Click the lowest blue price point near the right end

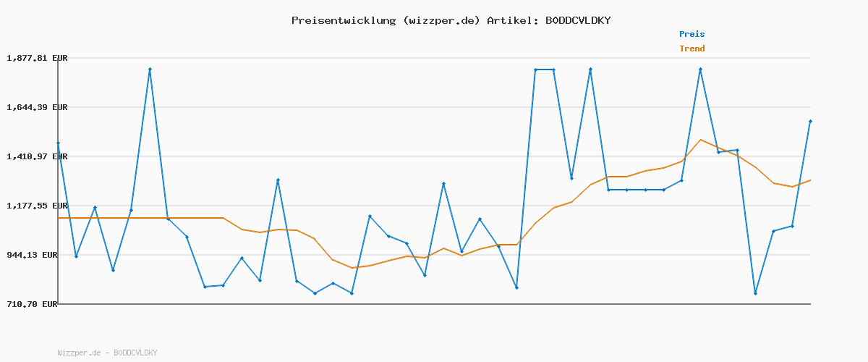755,293
